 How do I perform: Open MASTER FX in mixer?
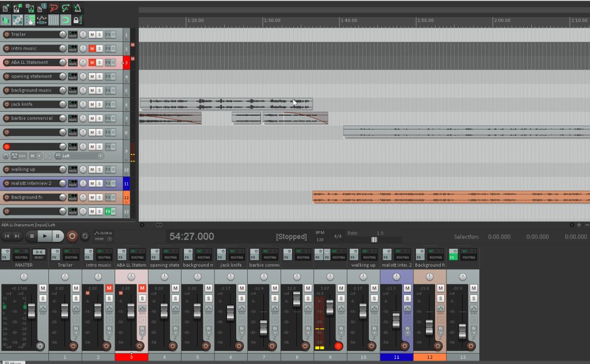pyautogui.click(x=6, y=255)
